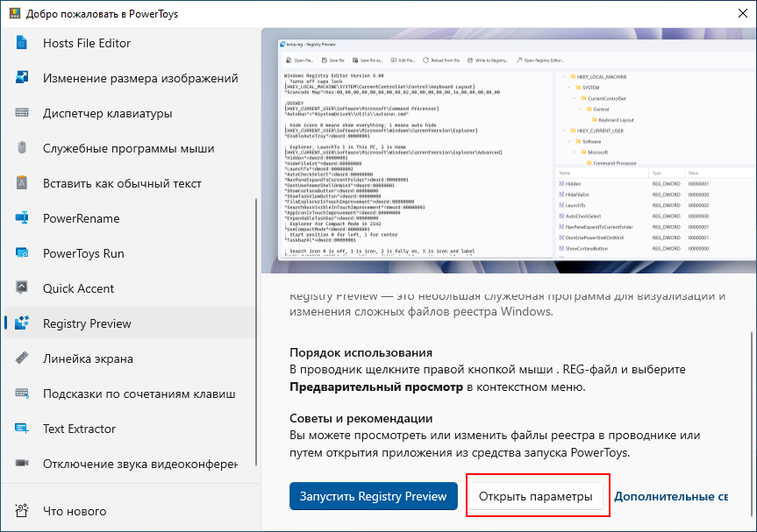
Task: Select Registry Preview in the sidebar list
Action: click(x=130, y=323)
